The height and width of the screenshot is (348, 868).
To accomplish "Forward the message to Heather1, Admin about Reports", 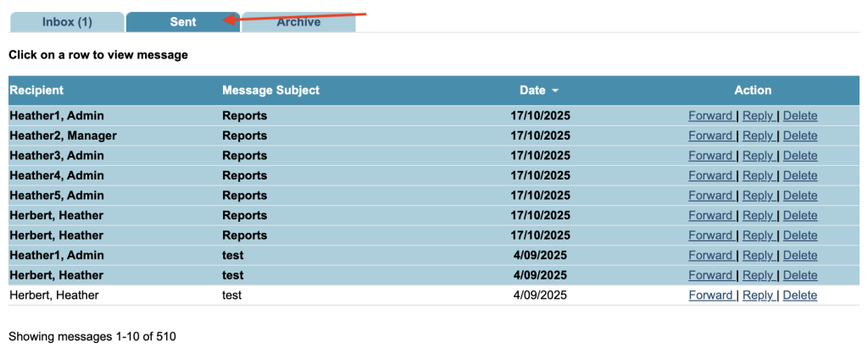I will click(x=710, y=116).
